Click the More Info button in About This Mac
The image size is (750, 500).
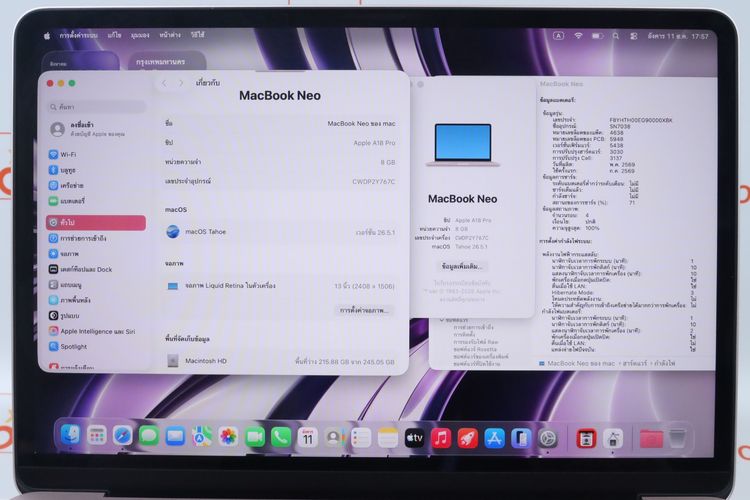[462, 266]
